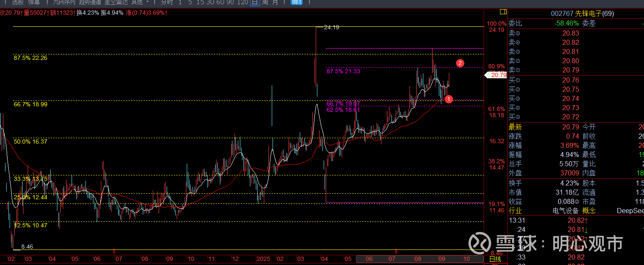Select the monthly (月) period
Image resolution: width=644 pixels, height=265 pixels.
275,2
